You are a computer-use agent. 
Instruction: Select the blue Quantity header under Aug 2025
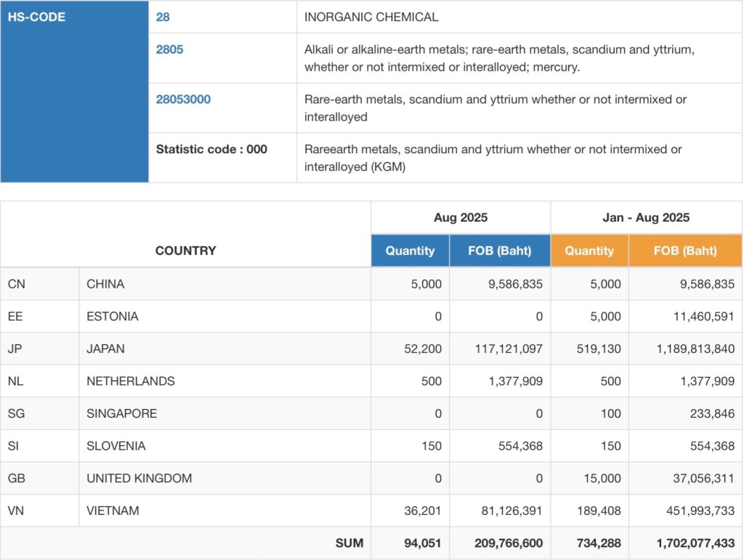point(410,251)
